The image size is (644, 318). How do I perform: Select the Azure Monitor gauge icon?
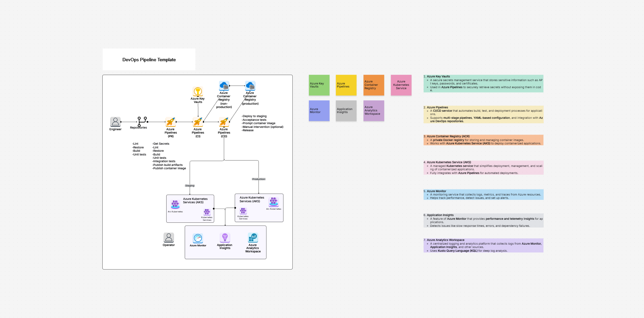198,238
